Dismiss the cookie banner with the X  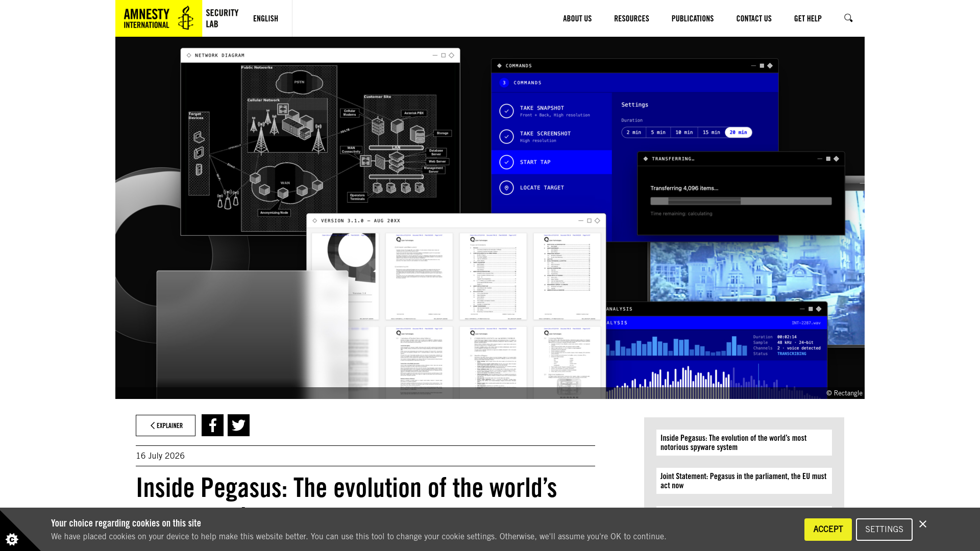[x=923, y=524]
